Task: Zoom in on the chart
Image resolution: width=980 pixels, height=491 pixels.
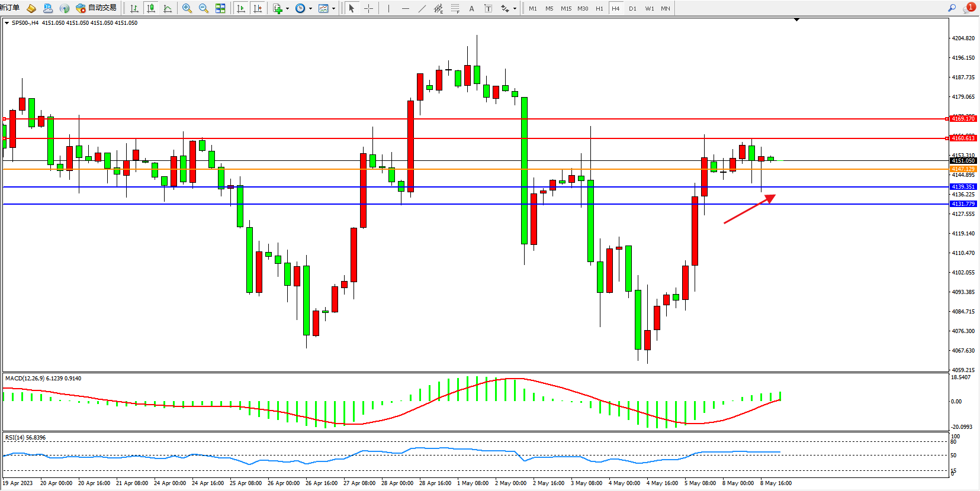Action: click(187, 8)
